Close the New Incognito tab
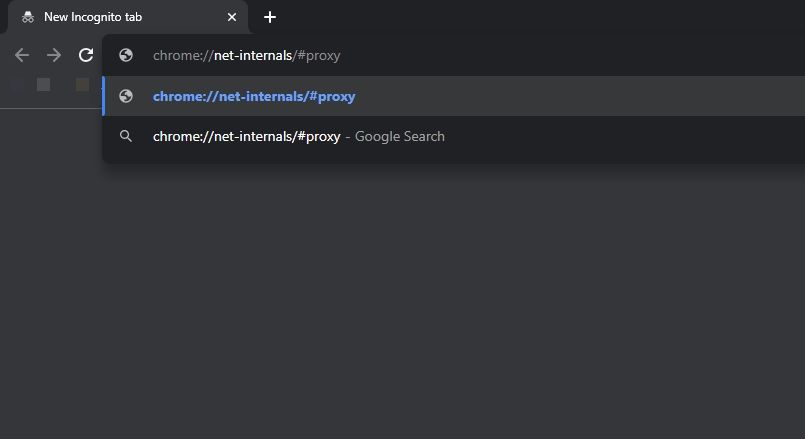Screen dimensions: 805x439 click(x=232, y=17)
